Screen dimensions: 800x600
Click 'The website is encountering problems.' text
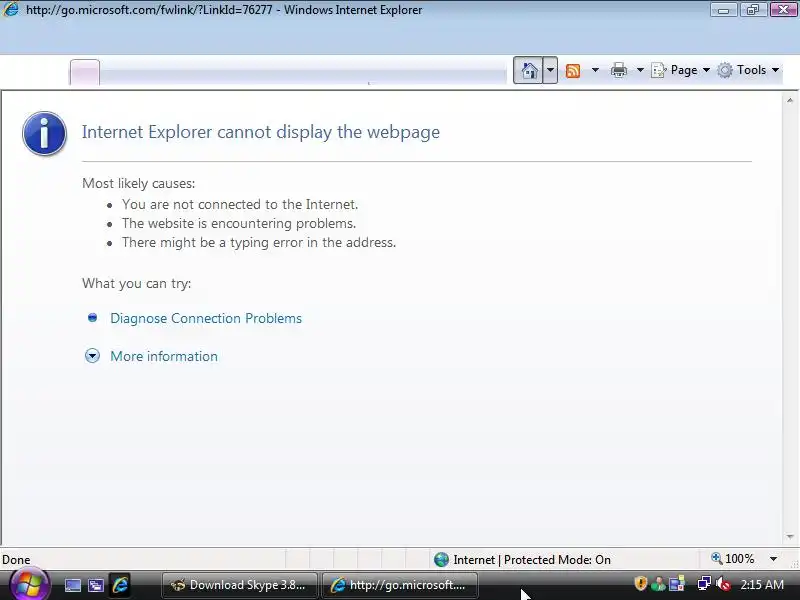click(x=239, y=223)
